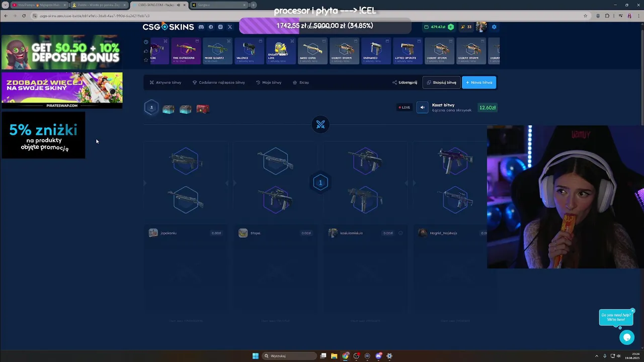Image resolution: width=644 pixels, height=362 pixels.
Task: Open the Valence drop card
Action: 249,51
